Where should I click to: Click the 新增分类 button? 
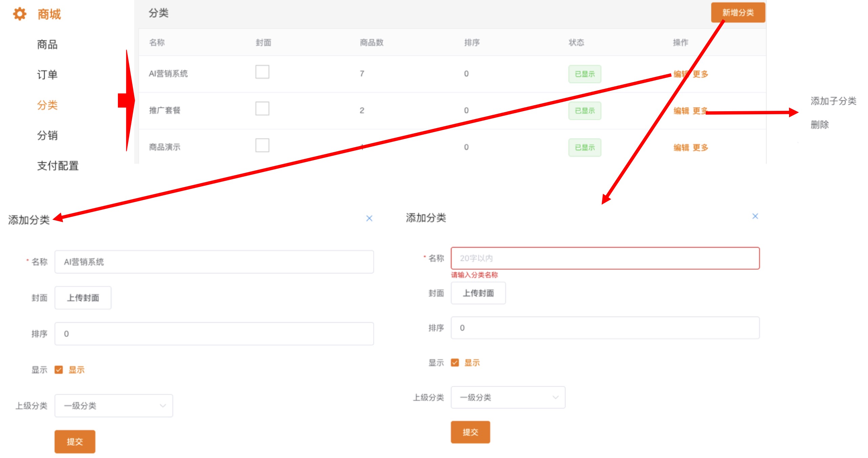point(738,13)
